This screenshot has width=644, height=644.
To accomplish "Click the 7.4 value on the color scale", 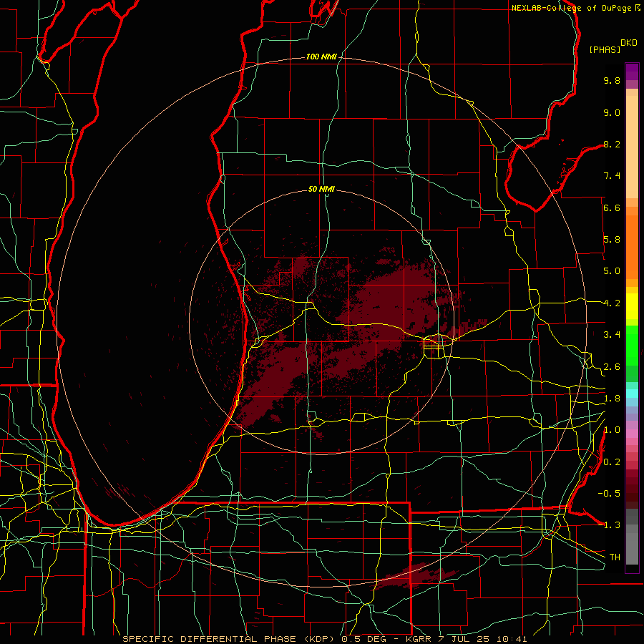I will point(612,176).
